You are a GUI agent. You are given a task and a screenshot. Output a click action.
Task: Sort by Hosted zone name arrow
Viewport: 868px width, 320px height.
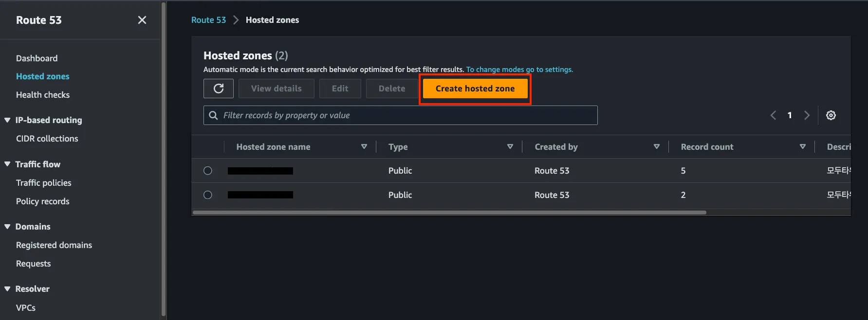click(364, 146)
